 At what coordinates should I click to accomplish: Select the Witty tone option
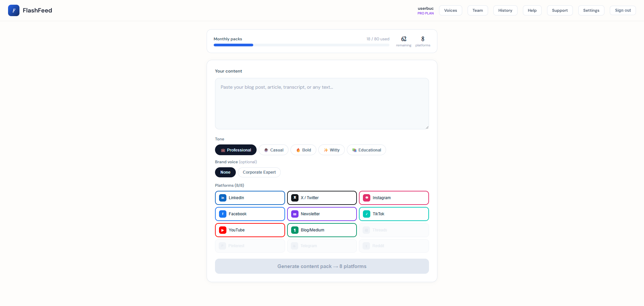pyautogui.click(x=331, y=150)
